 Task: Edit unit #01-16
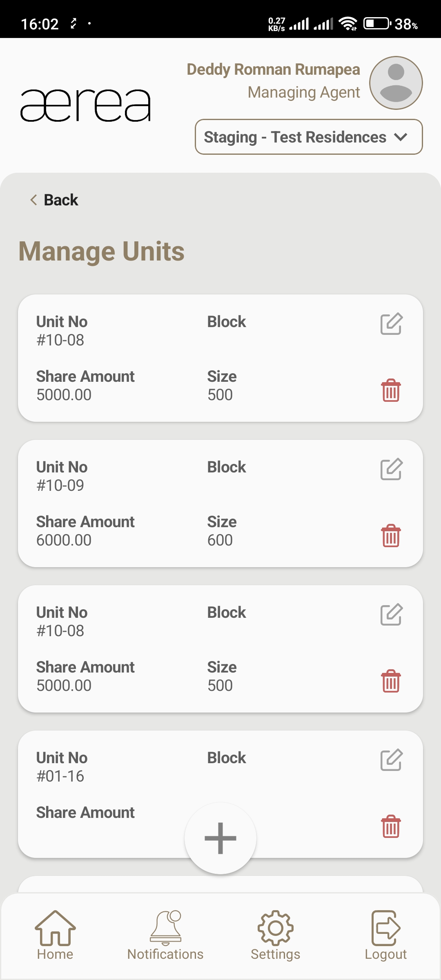[391, 760]
